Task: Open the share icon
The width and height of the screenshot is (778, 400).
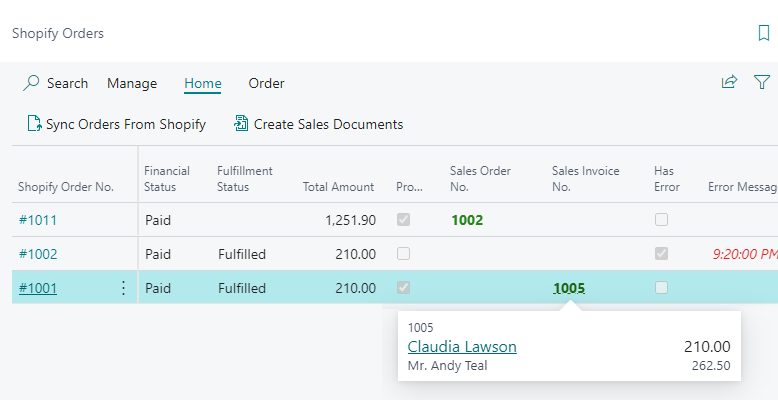Action: coord(729,82)
